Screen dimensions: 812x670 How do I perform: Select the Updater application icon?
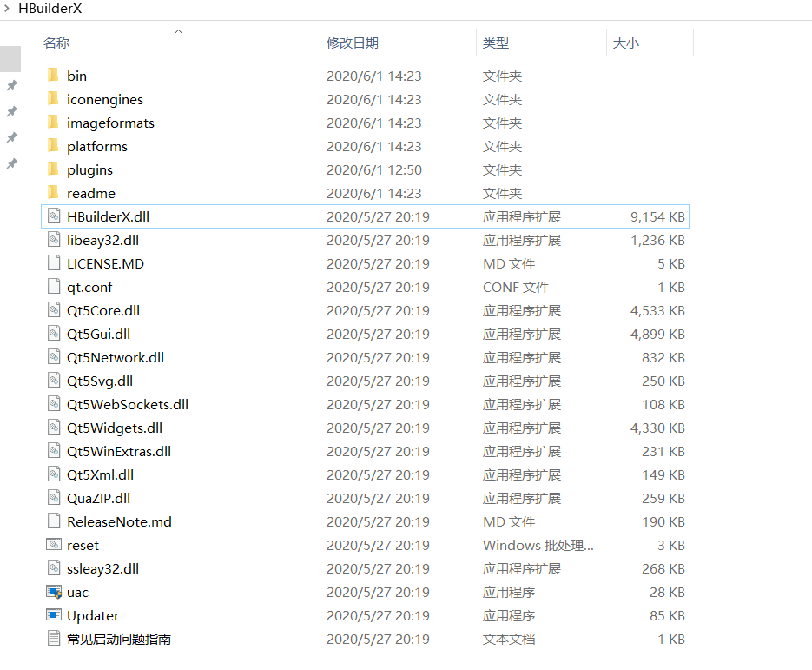coord(54,615)
